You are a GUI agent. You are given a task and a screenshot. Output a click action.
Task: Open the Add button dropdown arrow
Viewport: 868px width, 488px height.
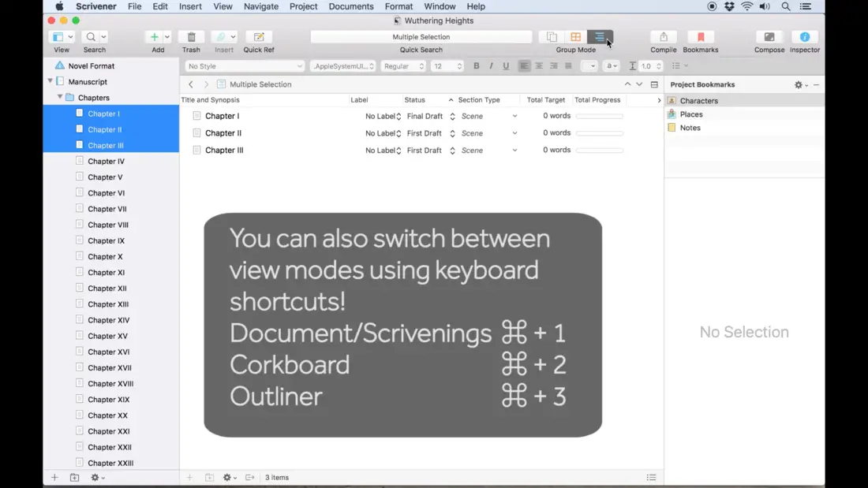166,37
